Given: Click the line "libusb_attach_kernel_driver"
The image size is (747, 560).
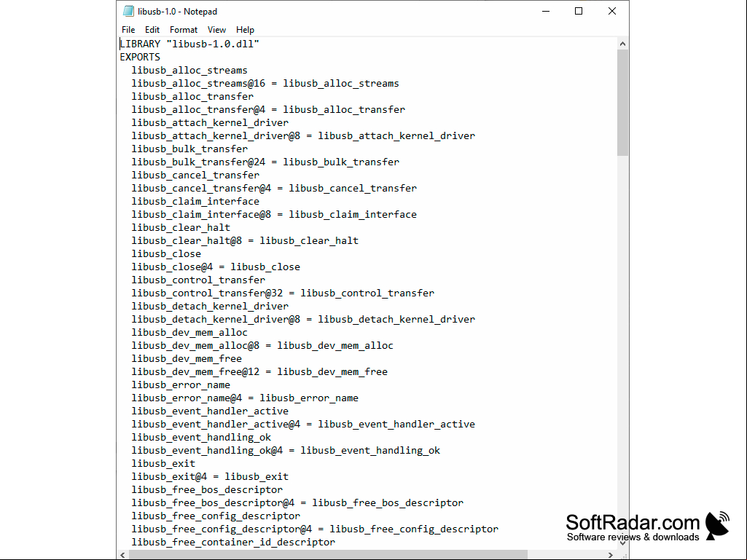Looking at the screenshot, I should pos(210,123).
